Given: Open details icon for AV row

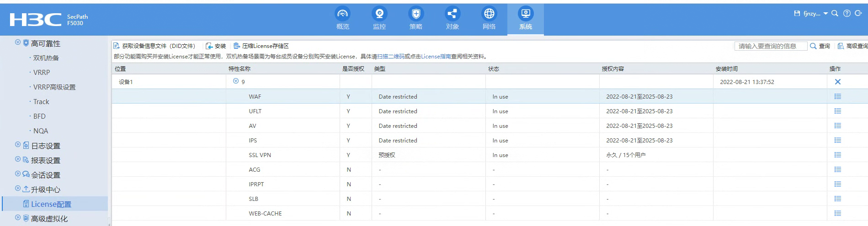Looking at the screenshot, I should 837,126.
